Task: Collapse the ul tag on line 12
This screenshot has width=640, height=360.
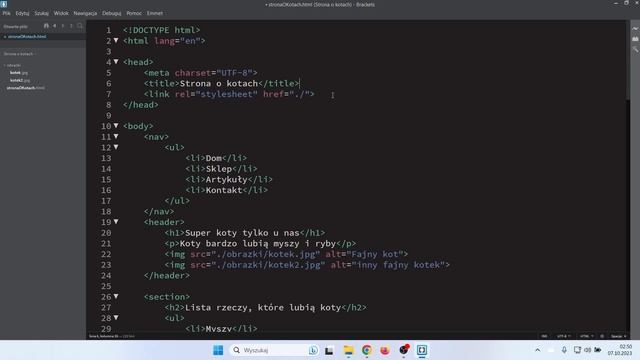Action: point(116,147)
